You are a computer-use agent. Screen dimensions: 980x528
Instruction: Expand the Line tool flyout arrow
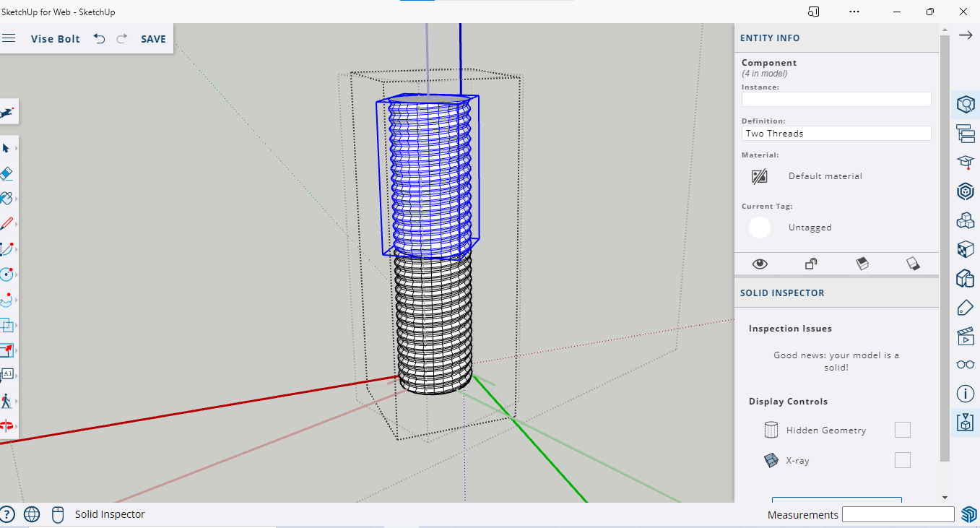coord(16,223)
